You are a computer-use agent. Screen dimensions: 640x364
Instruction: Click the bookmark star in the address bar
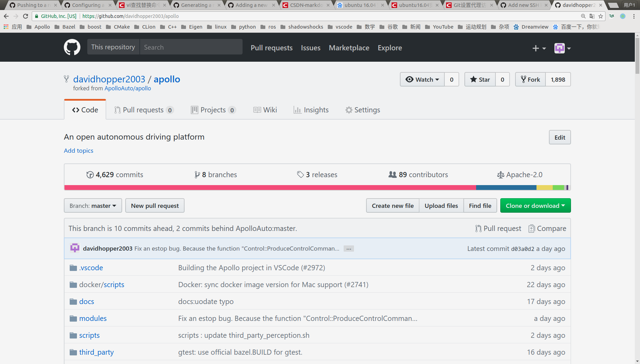coord(601,16)
